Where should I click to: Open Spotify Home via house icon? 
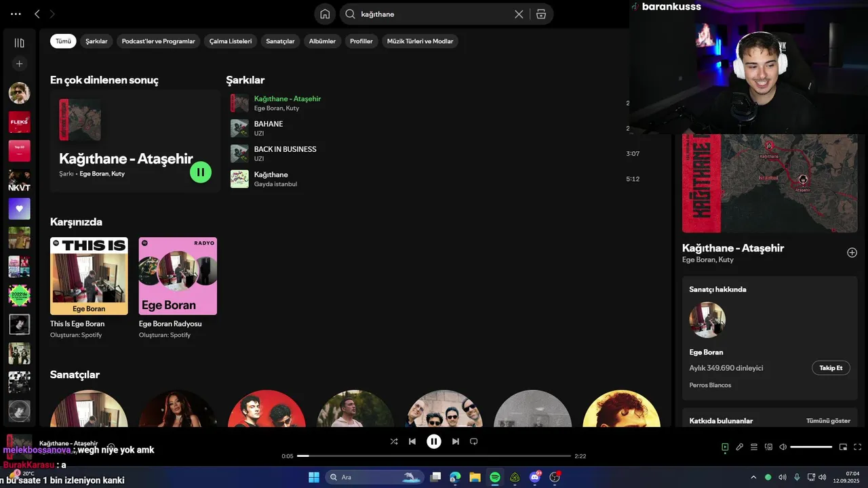click(325, 14)
